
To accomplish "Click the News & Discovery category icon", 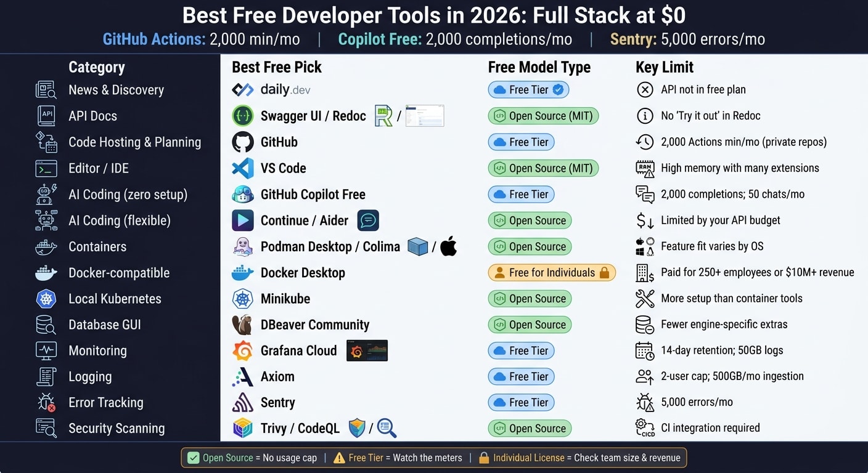I will point(46,90).
